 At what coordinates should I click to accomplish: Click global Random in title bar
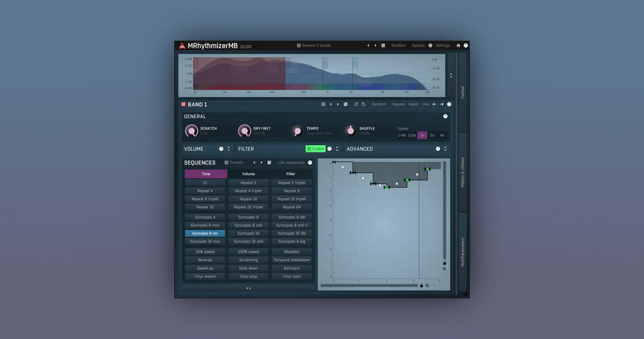399,45
